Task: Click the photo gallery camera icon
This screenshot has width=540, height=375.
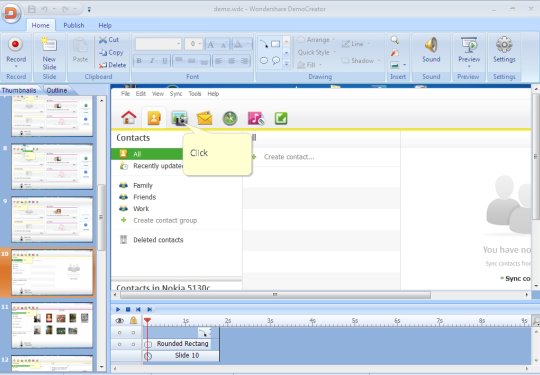Action: pos(179,118)
